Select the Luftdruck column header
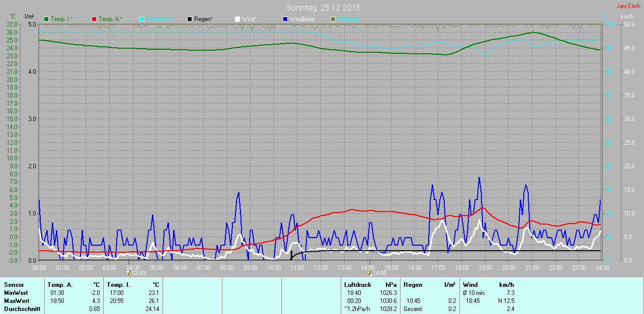 (x=357, y=285)
